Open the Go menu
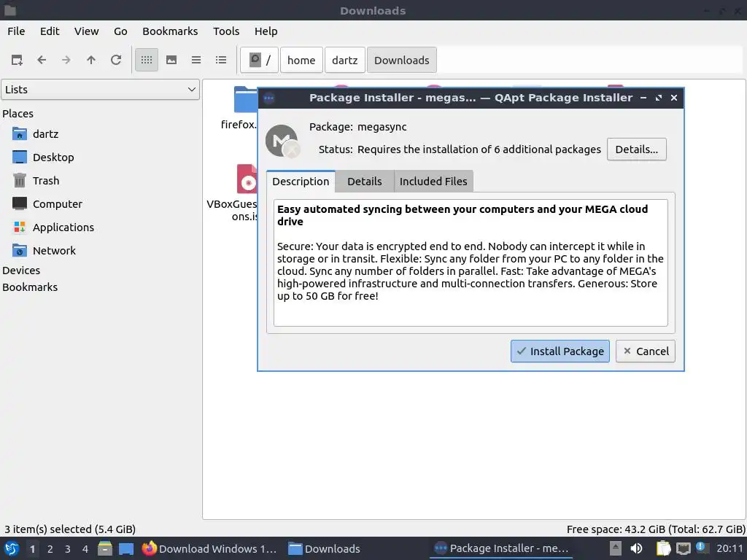 click(120, 31)
